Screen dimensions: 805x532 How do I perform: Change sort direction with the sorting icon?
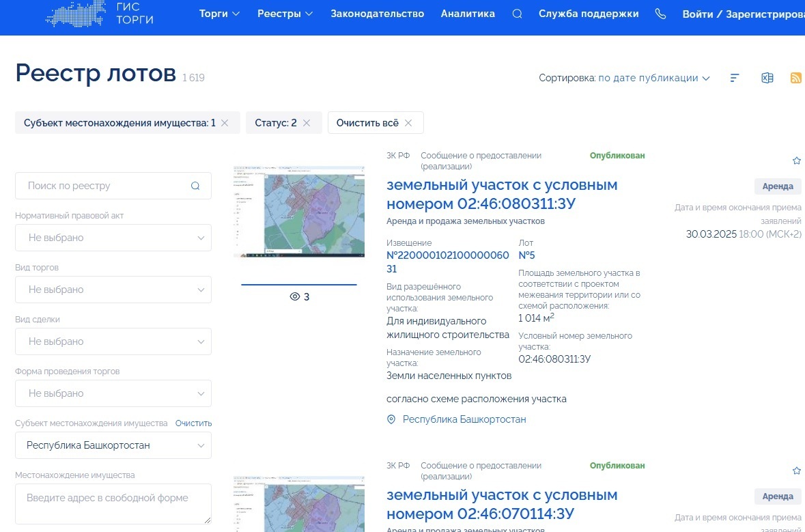(734, 78)
